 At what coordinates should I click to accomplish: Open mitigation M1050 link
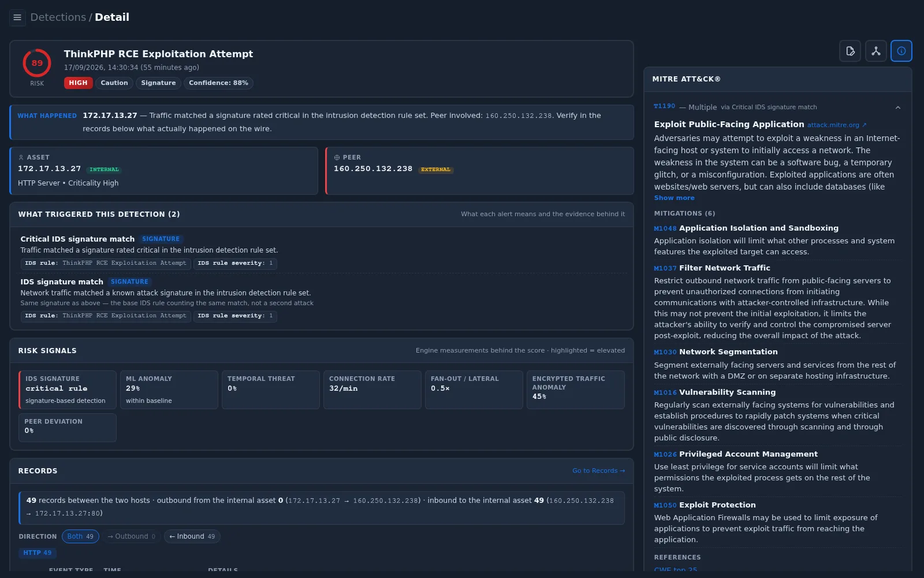click(665, 506)
